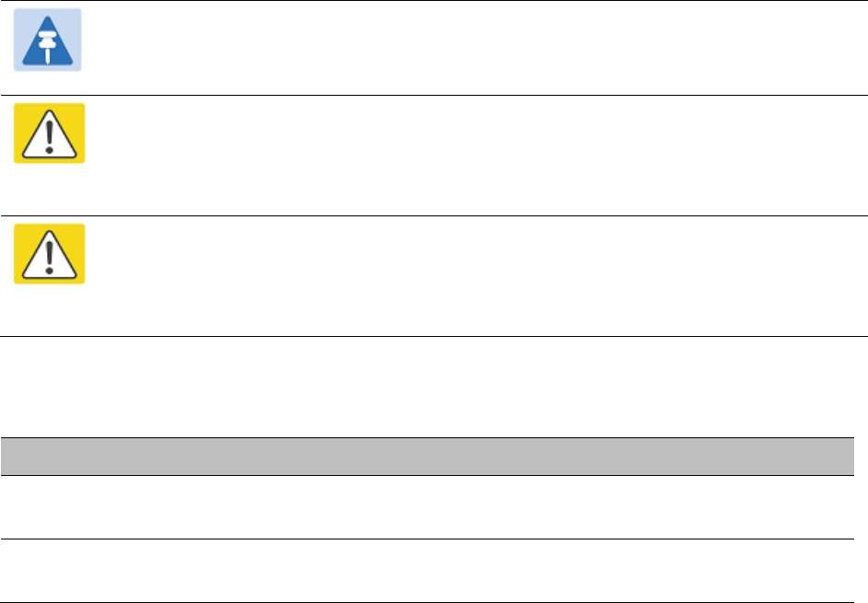
Task: Click the yellow background of the first caution icon
Action: click(21, 110)
